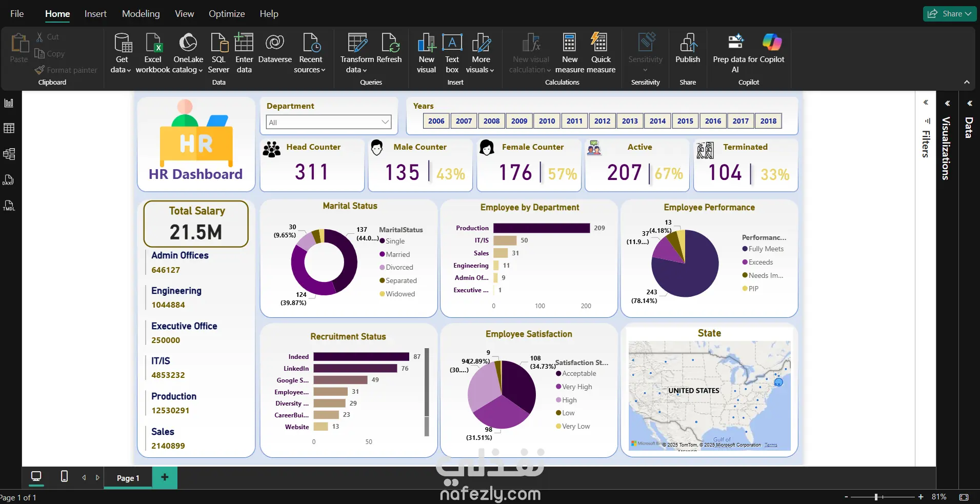Expand the Filters pane
Viewport: 980px width, 504px height.
click(926, 103)
